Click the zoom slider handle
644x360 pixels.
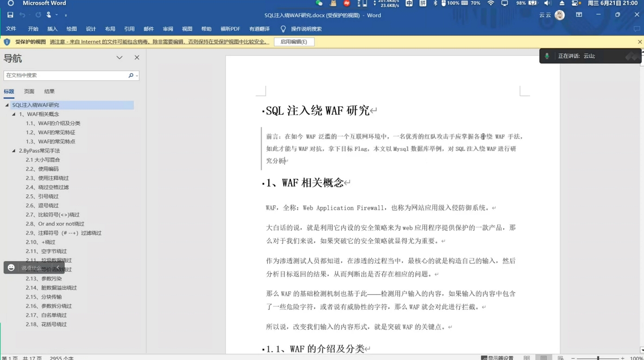point(598,358)
